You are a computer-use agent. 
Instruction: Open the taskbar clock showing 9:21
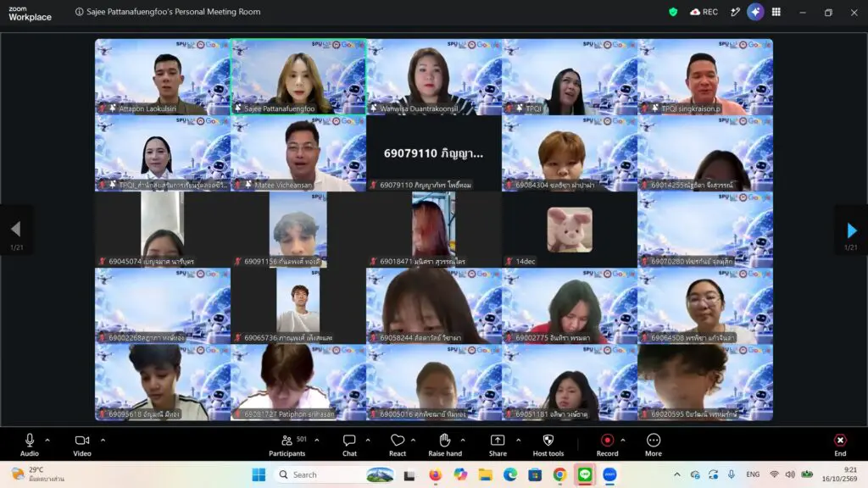point(840,474)
